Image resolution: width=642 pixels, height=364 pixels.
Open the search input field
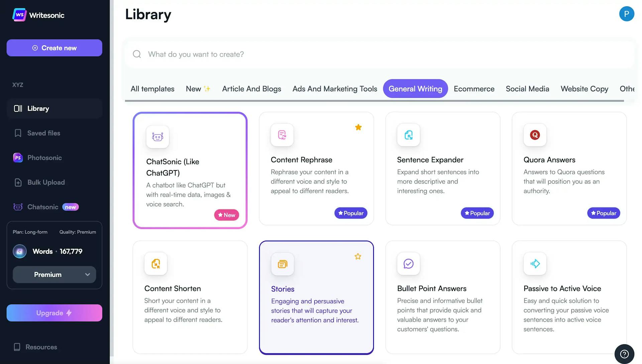379,54
